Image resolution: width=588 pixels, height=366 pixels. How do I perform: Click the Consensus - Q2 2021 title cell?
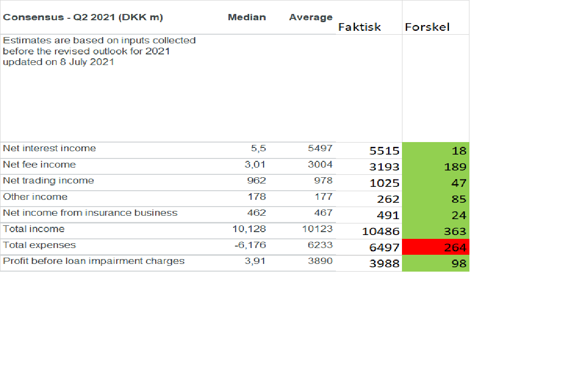83,17
